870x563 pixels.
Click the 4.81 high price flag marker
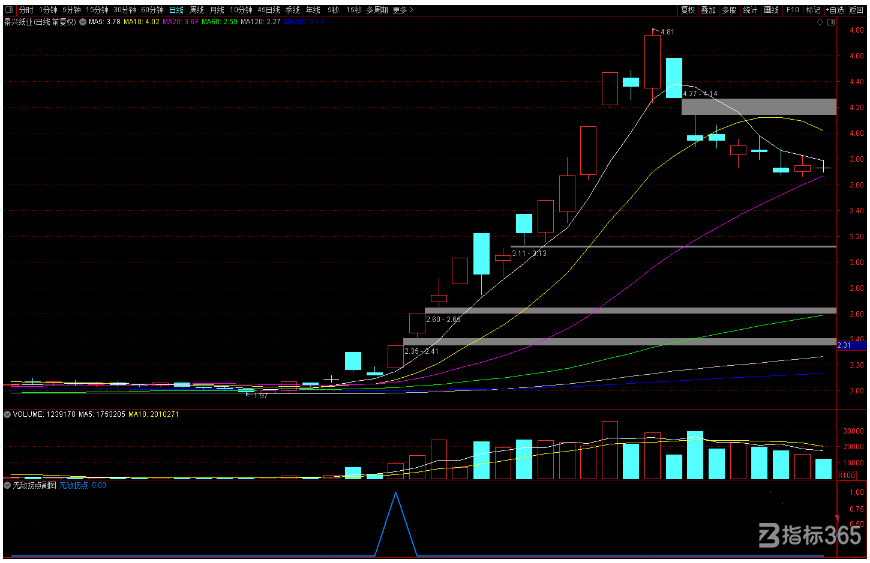pyautogui.click(x=662, y=32)
